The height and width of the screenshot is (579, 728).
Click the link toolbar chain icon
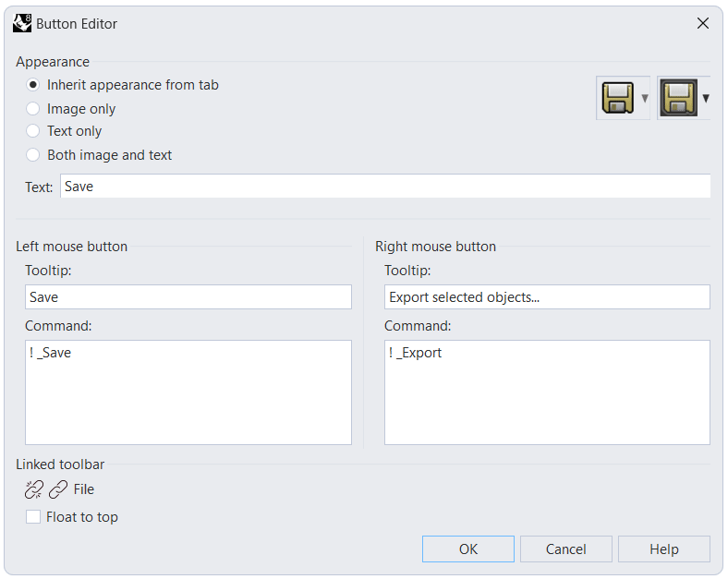[58, 489]
